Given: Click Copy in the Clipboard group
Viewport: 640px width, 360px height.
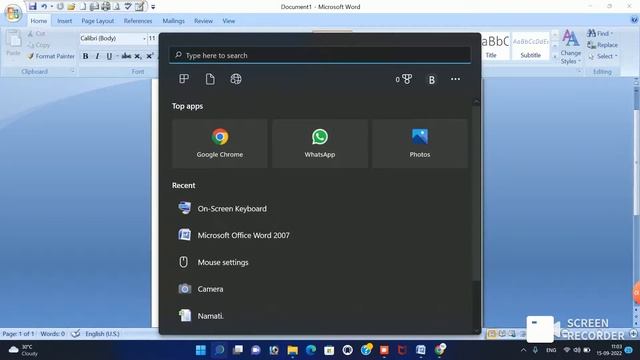Looking at the screenshot, I should pos(39,45).
